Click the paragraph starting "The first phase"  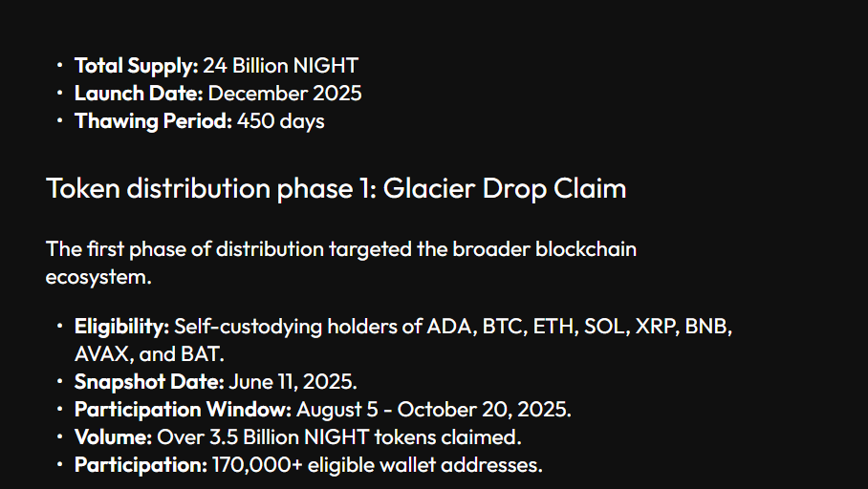tap(340, 249)
